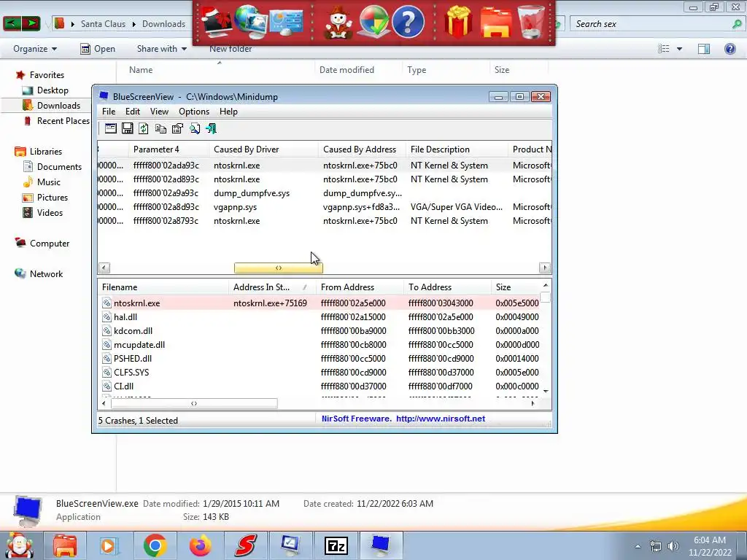Screen dimensions: 747x560
Task: Open the Organize dropdown in Explorer
Action: pos(35,49)
